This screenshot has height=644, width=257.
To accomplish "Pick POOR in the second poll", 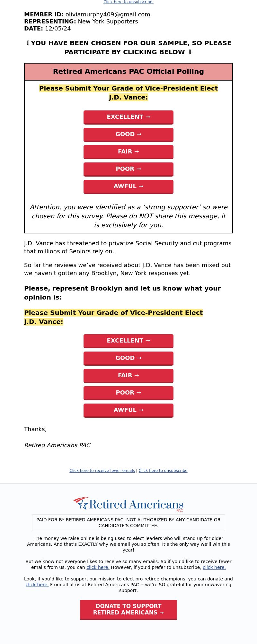I will coord(128,393).
